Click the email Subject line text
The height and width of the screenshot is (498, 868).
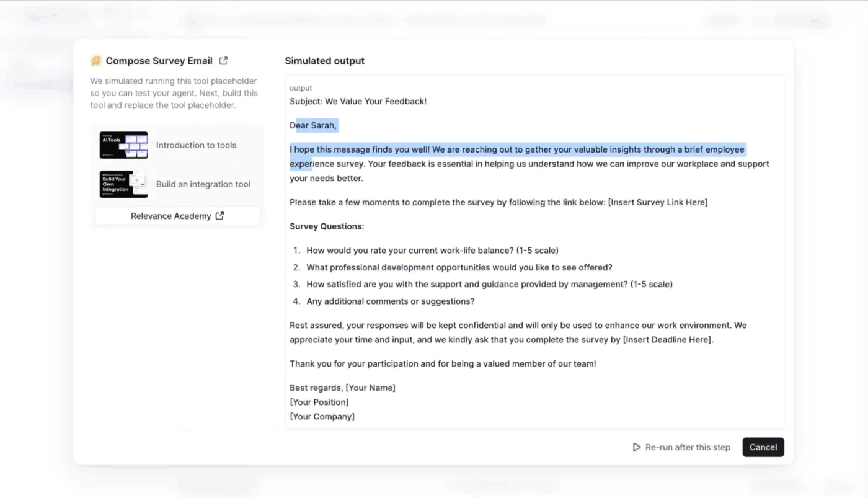click(x=358, y=101)
